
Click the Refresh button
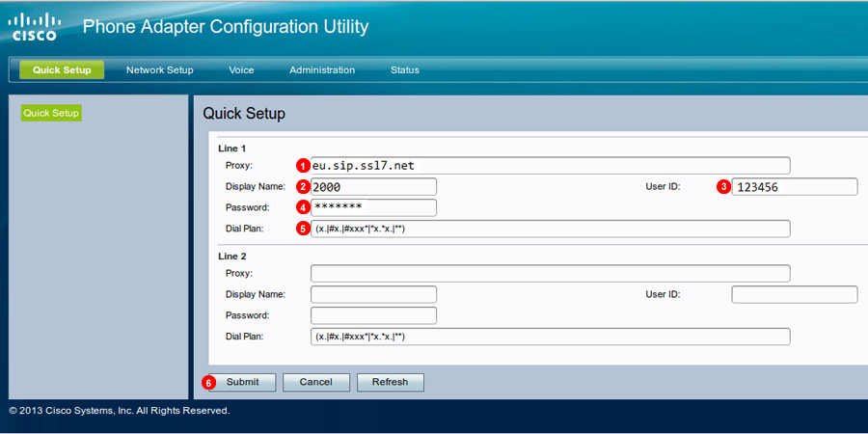pos(391,382)
